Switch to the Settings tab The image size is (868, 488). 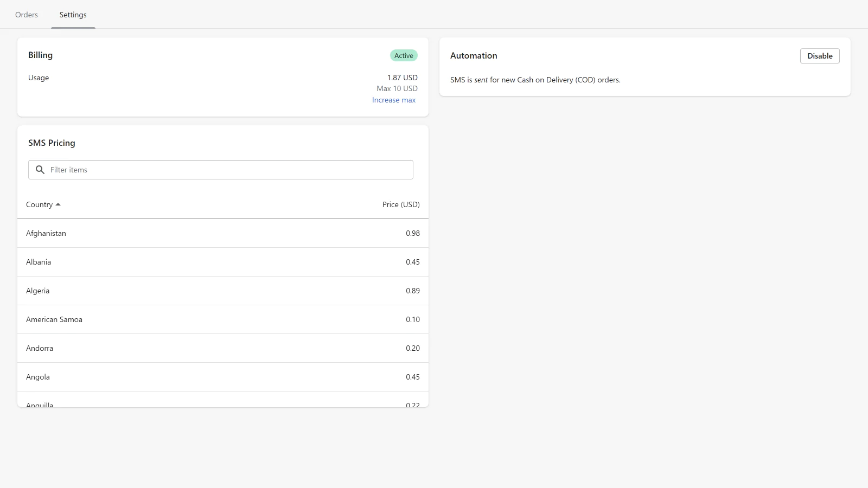(73, 15)
